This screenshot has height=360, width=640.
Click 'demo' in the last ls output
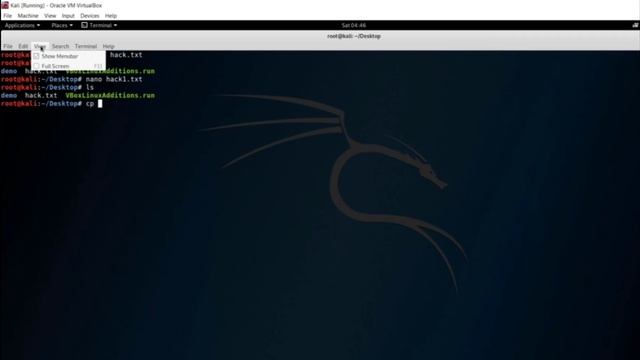(x=9, y=96)
